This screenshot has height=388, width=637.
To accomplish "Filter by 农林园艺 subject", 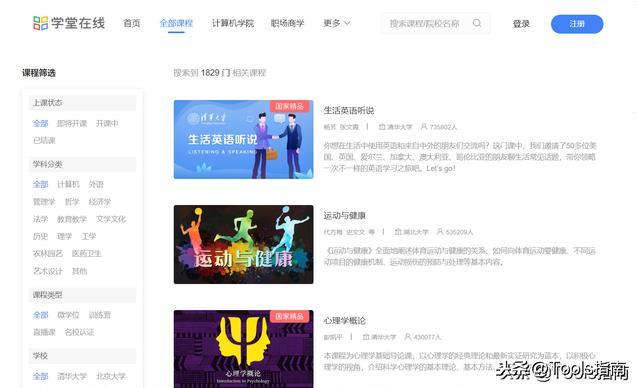I will 48,254.
